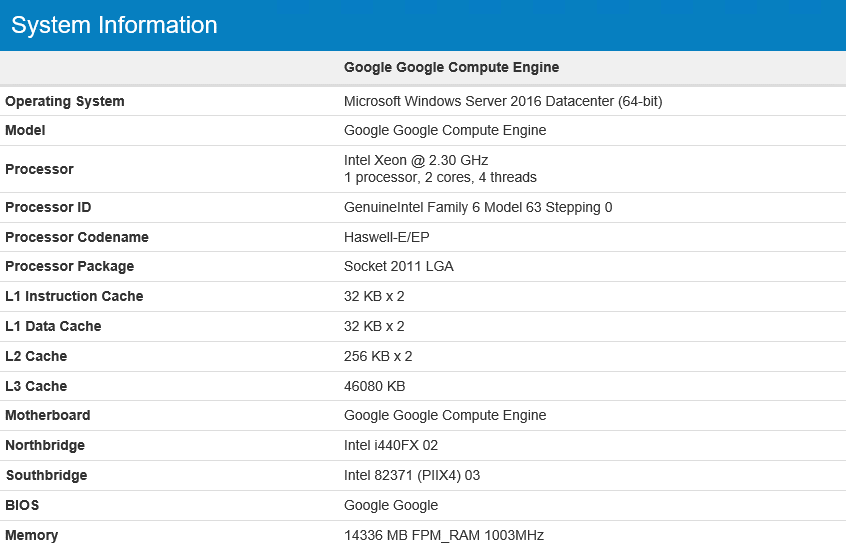Click the Processor row label
Screen dimensions: 846x559
(x=39, y=169)
